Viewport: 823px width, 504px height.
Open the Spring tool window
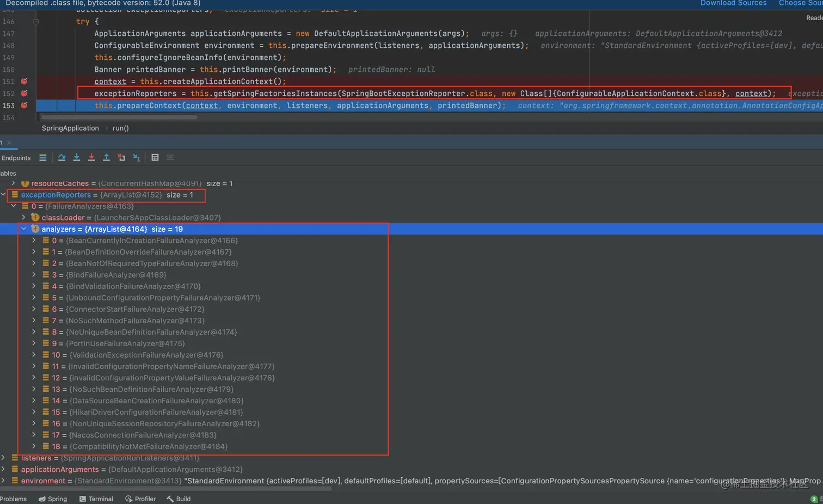53,499
